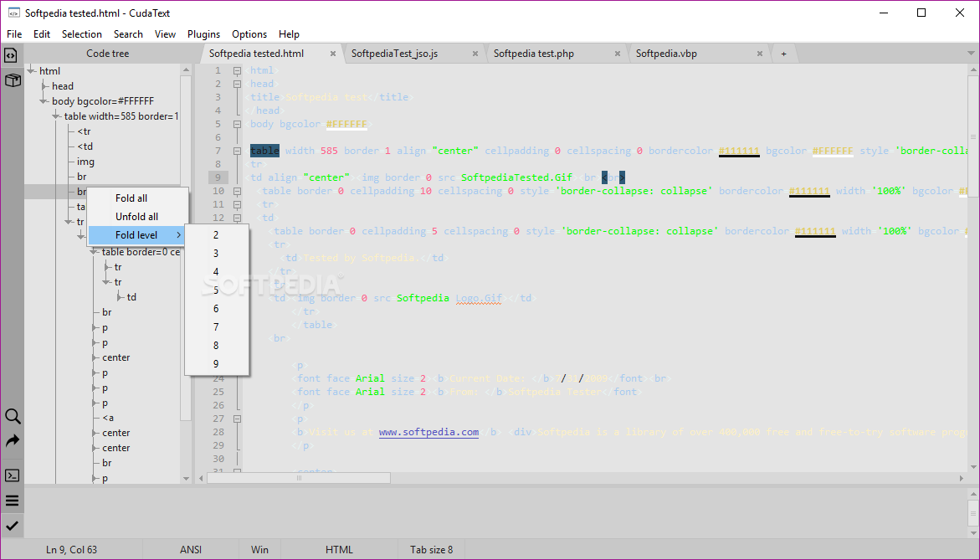The height and width of the screenshot is (560, 980).
Task: Open the Project manager box icon
Action: click(13, 80)
